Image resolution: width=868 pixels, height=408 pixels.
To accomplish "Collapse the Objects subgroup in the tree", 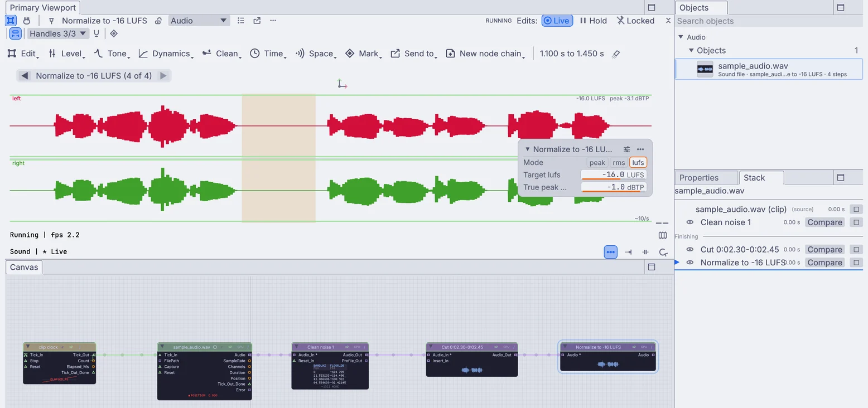I will click(x=691, y=51).
